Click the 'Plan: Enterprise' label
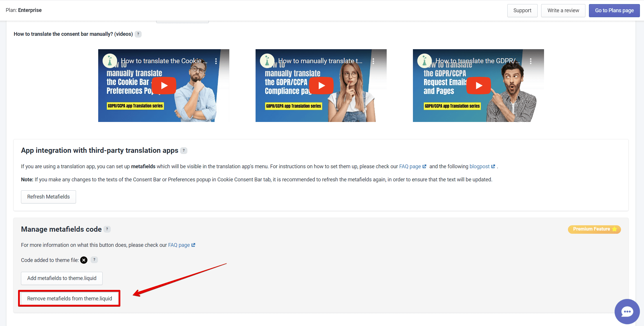The width and height of the screenshot is (644, 326). [24, 10]
